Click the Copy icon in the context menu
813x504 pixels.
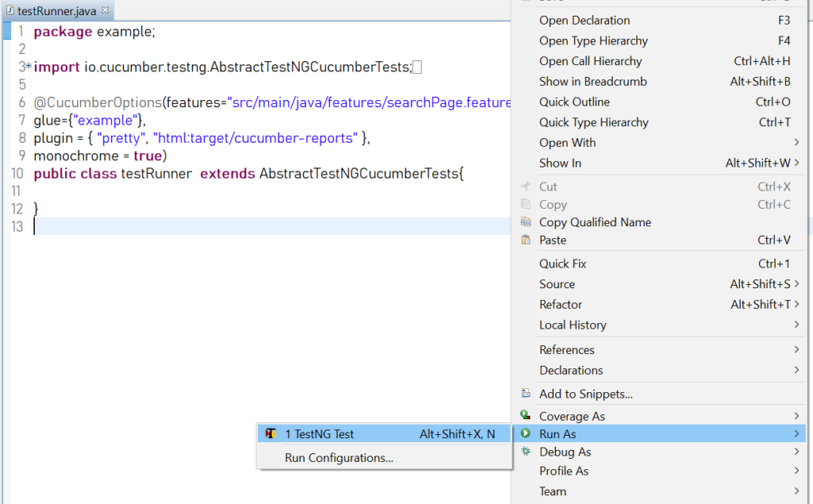[526, 204]
